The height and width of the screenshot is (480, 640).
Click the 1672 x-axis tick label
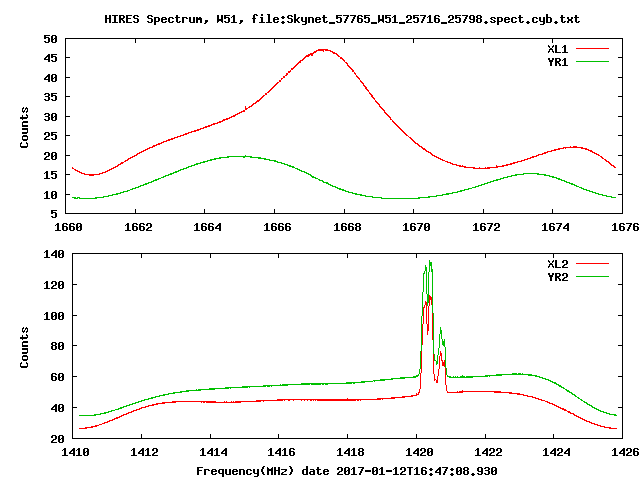(x=486, y=227)
